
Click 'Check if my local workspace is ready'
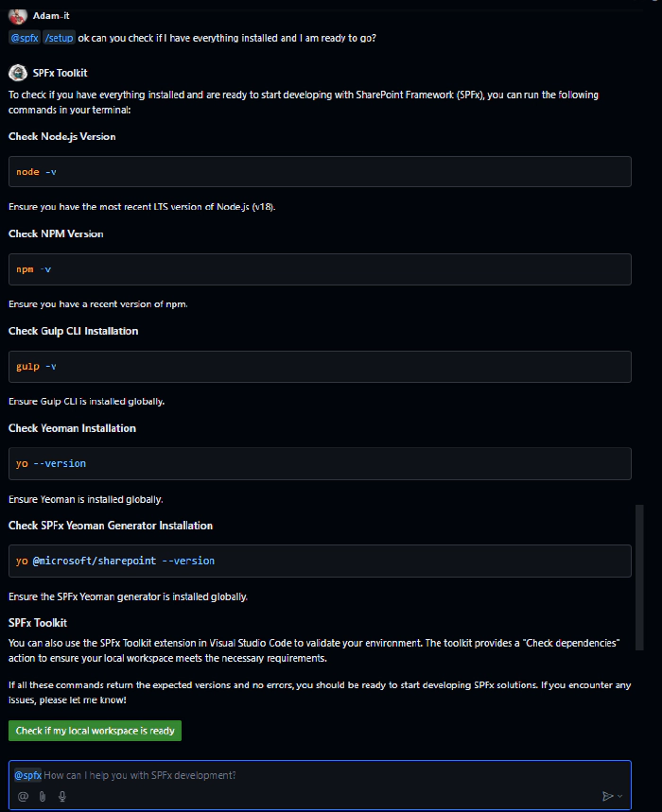point(95,731)
